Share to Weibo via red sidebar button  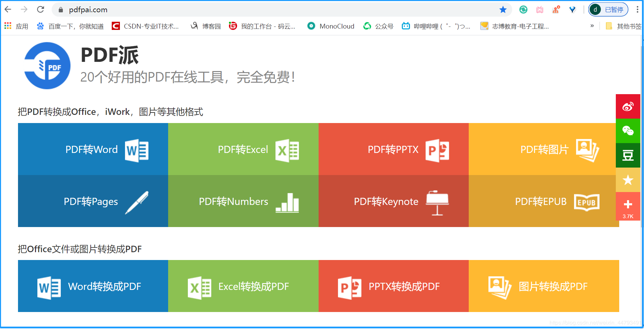pos(628,106)
